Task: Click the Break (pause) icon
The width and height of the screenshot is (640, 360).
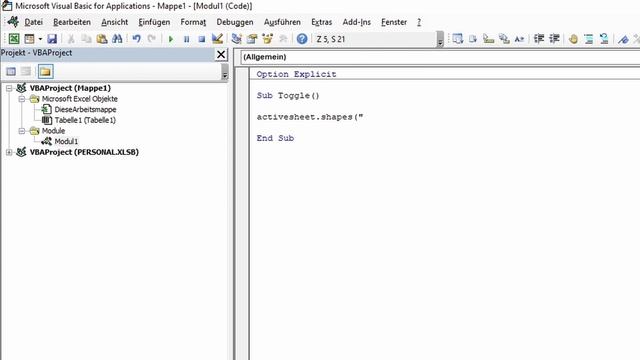Action: (187, 39)
